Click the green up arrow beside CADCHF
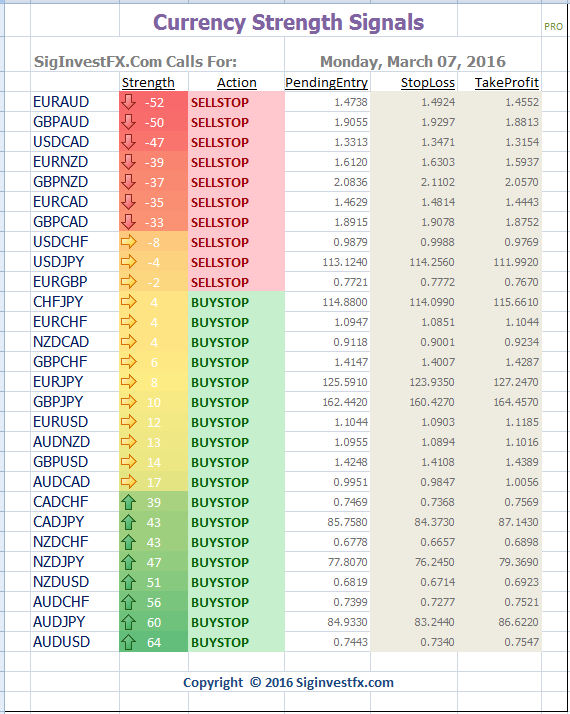This screenshot has width=570, height=714. point(129,502)
